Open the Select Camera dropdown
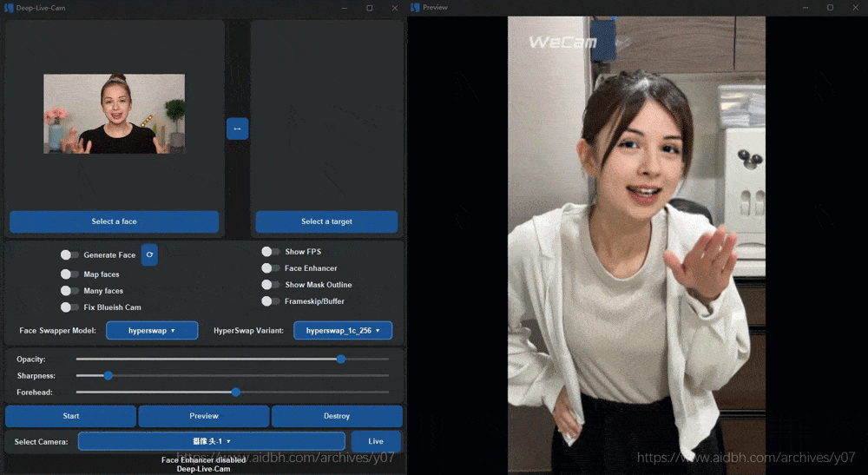 [211, 441]
